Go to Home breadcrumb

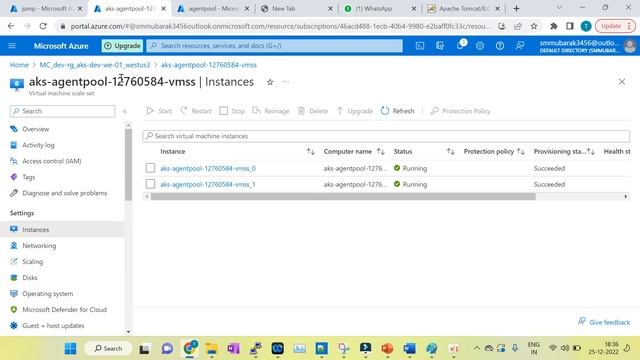pyautogui.click(x=19, y=65)
